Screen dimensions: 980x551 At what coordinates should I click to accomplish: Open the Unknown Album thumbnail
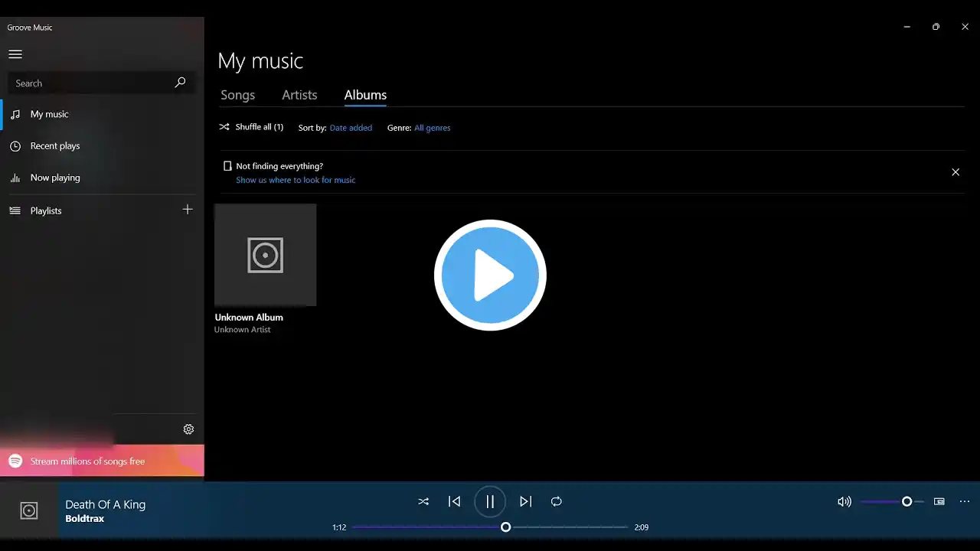point(265,255)
